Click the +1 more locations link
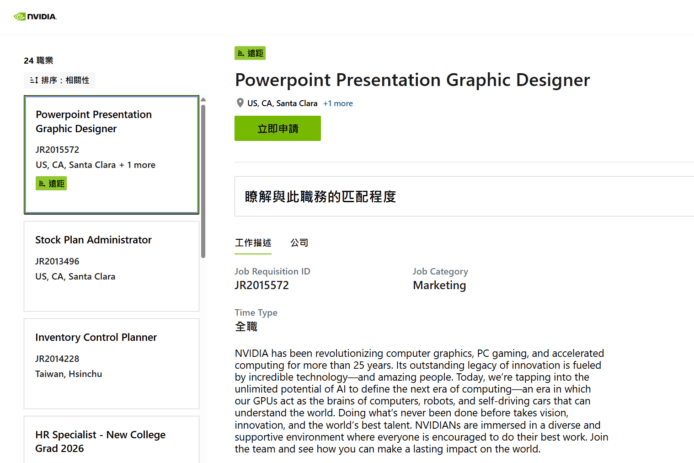Screen dimensions: 694x463 338,103
